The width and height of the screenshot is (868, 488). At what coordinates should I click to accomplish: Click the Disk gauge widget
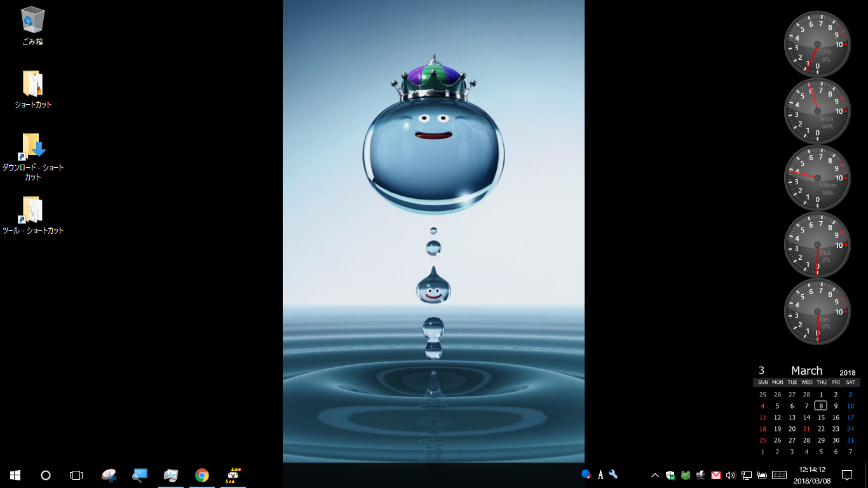[x=817, y=245]
